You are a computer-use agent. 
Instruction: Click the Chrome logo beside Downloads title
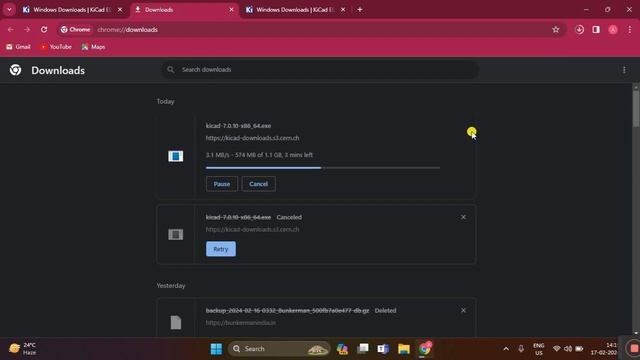tap(16, 70)
